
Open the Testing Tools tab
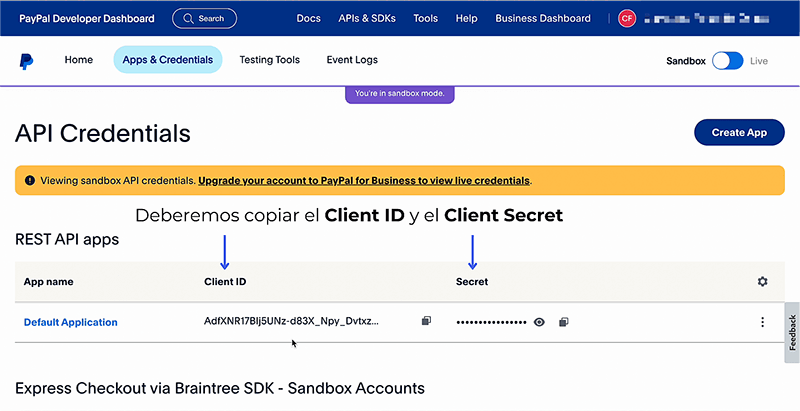(x=270, y=60)
